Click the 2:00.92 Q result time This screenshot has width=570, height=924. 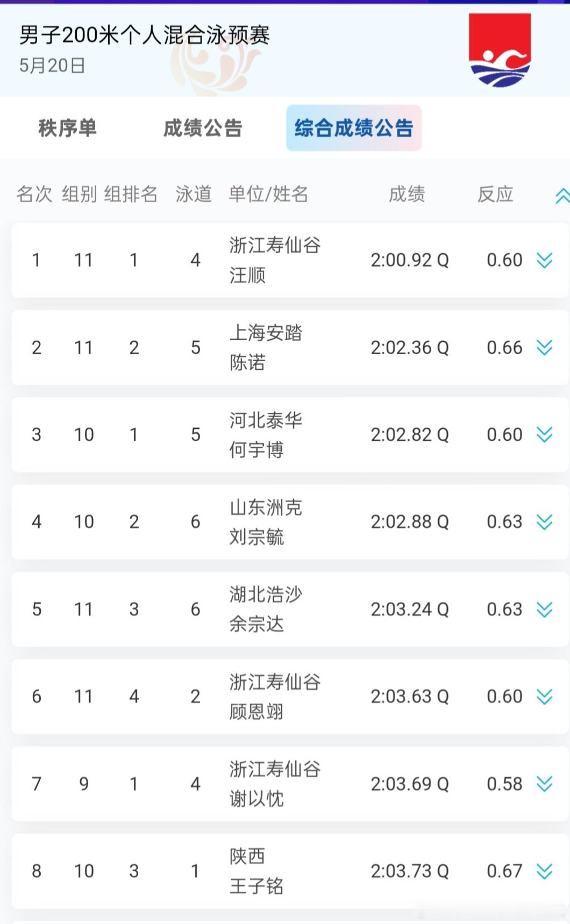[x=410, y=260]
